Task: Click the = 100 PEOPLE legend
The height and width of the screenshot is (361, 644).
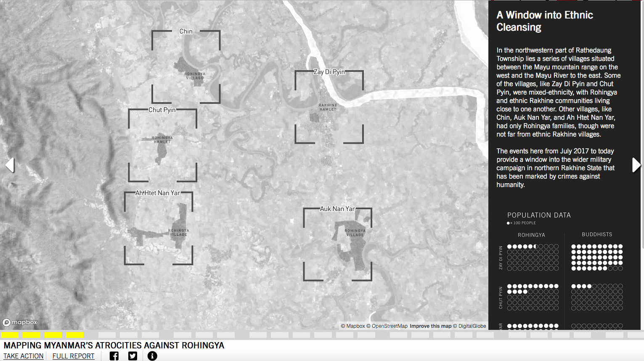Action: point(522,223)
